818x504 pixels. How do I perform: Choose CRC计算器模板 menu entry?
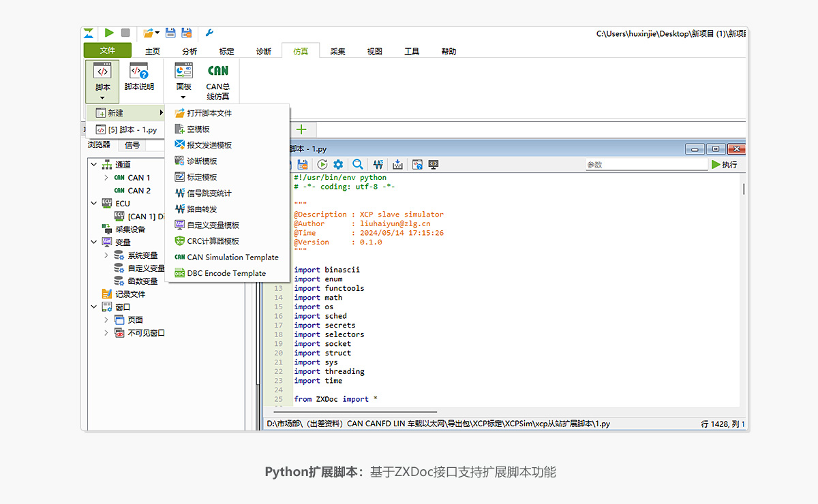click(x=213, y=241)
